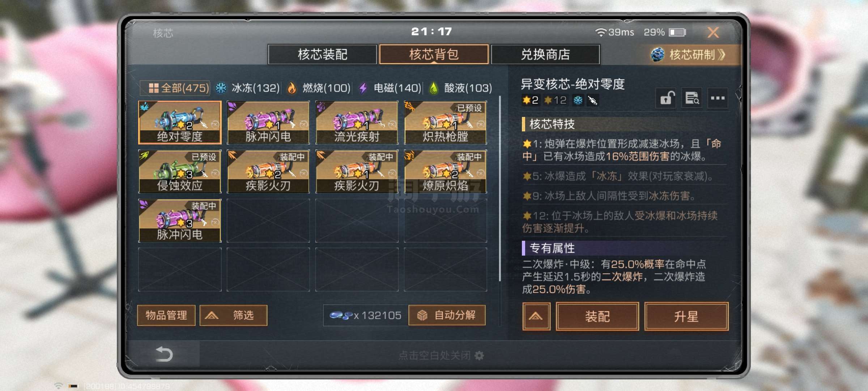
Task: Click the 升星 upgrade button
Action: tap(686, 316)
